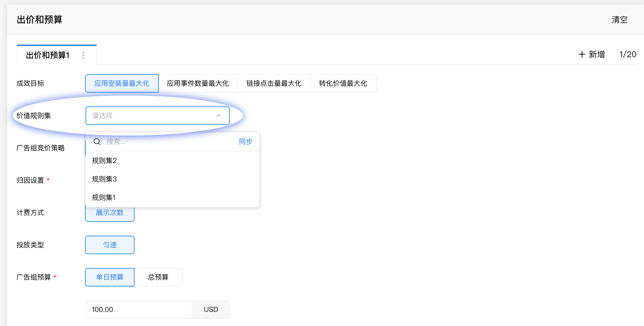Open the kebab menu on 出价和预算1 tab
The image size is (644, 326).
(83, 55)
